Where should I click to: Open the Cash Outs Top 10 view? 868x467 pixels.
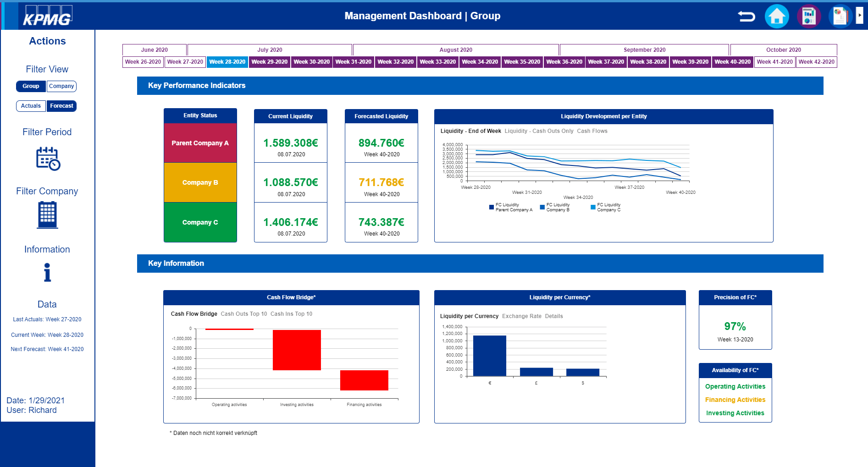pos(243,313)
